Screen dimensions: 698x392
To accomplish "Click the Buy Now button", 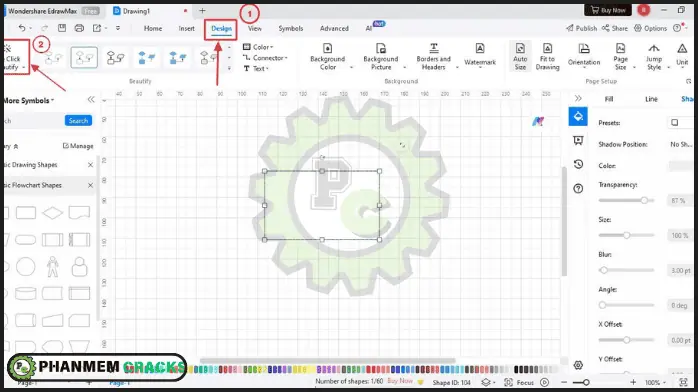I will pyautogui.click(x=608, y=10).
